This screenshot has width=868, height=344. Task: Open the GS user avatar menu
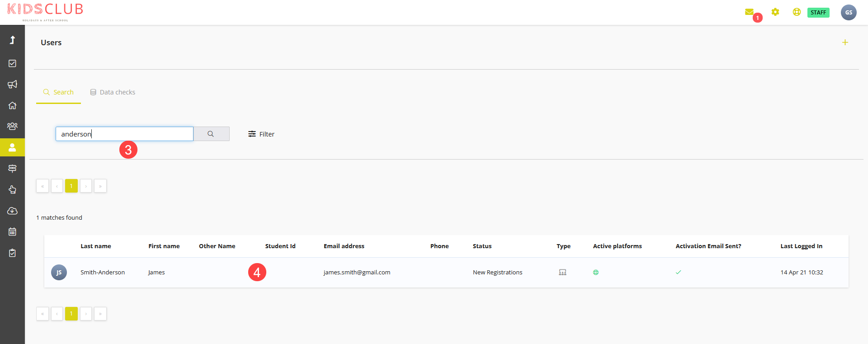tap(849, 12)
